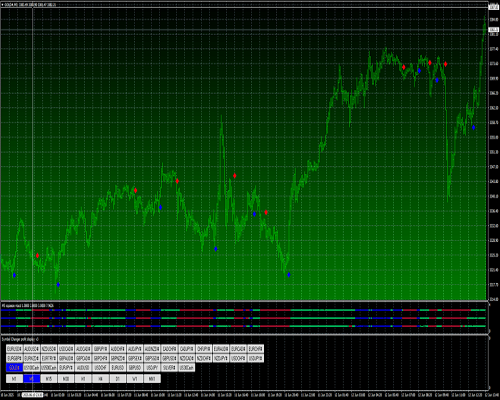Click the rightmost red sell arrow marker

point(445,64)
